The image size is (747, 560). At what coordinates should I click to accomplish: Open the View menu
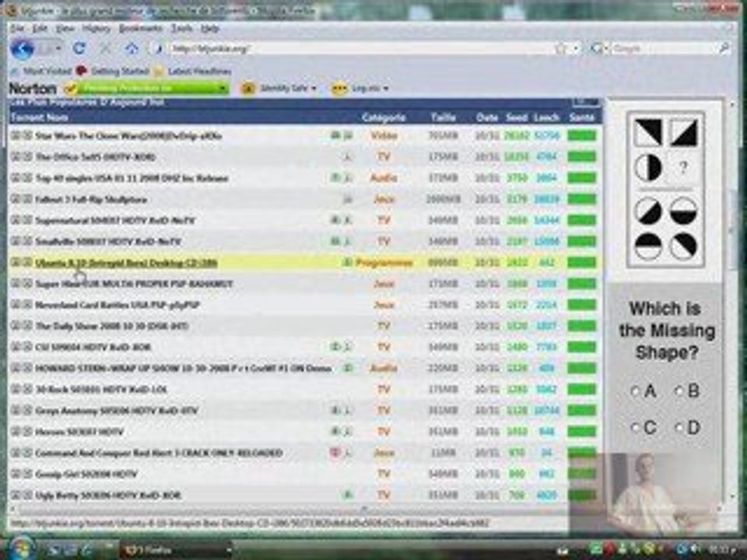click(x=65, y=29)
